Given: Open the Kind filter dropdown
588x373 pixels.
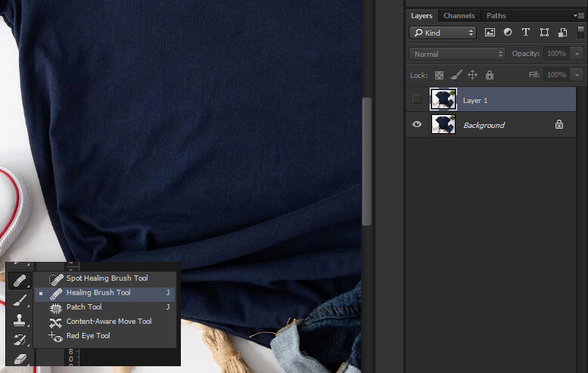Looking at the screenshot, I should click(442, 33).
